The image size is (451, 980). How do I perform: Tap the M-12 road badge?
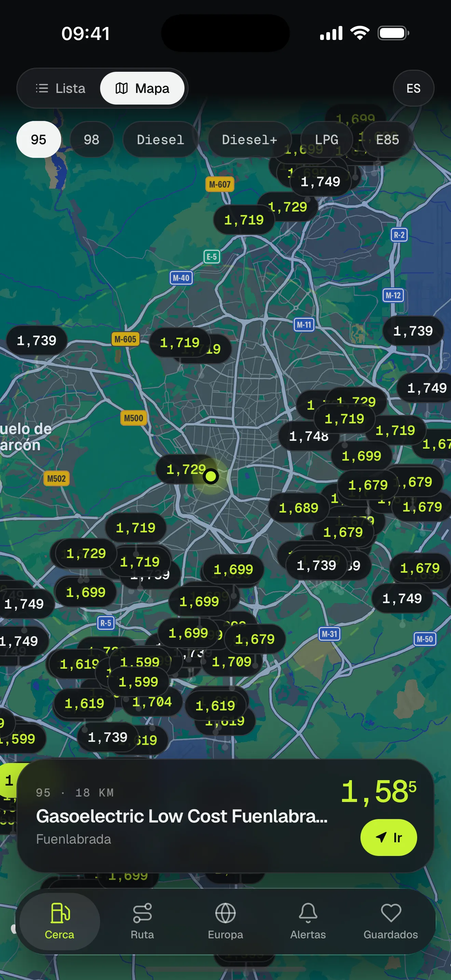(393, 295)
